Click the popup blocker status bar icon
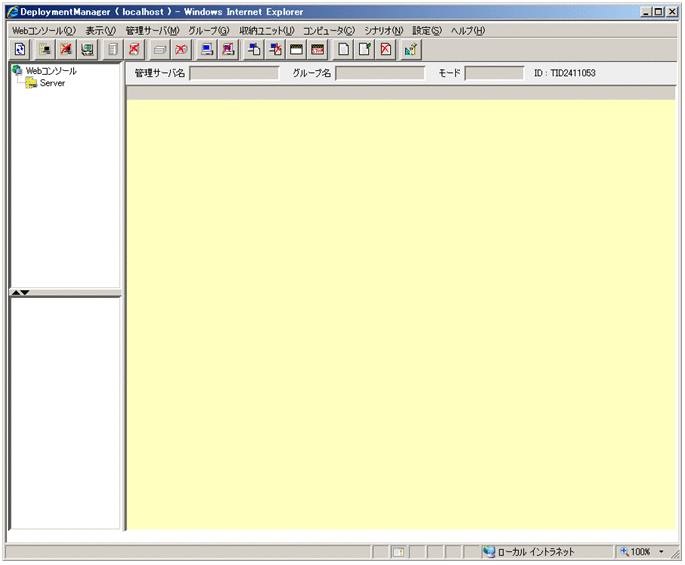 397,551
